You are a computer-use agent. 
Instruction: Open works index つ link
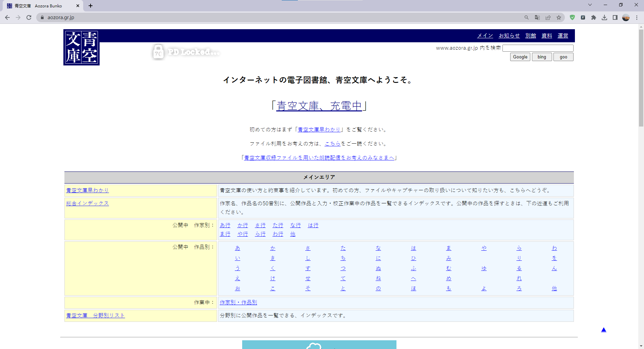343,268
